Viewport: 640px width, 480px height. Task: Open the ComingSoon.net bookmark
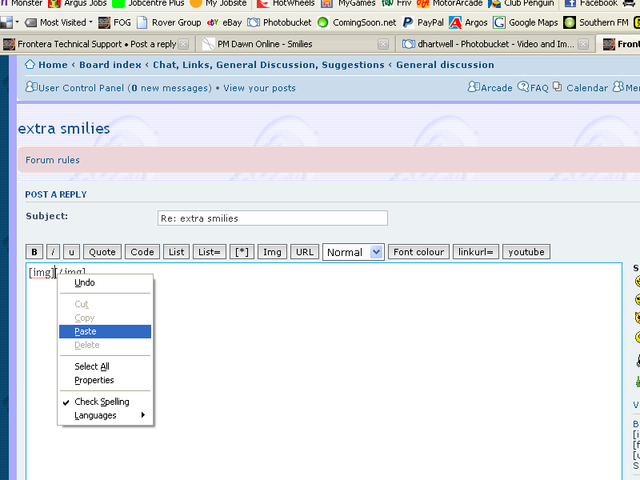click(x=355, y=22)
